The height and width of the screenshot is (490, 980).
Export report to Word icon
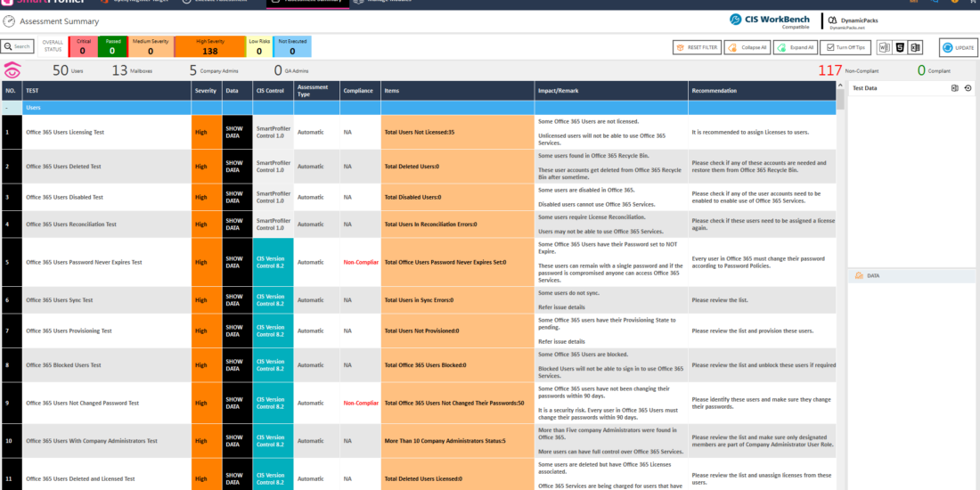[885, 47]
